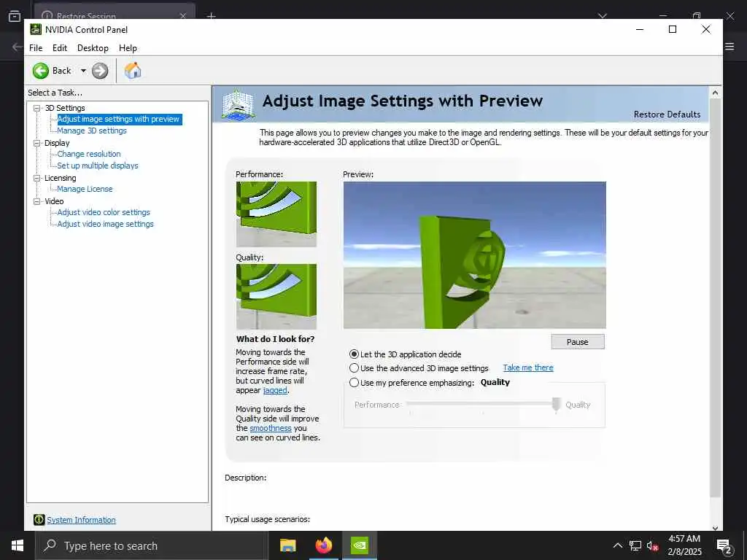Screen dimensions: 747x560
Task: Click the network tray icon
Action: (635, 545)
